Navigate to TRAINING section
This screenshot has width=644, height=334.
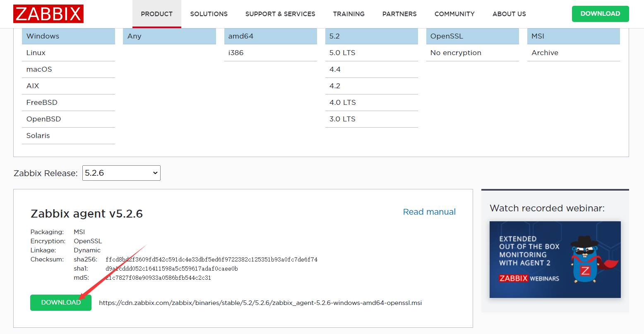348,14
